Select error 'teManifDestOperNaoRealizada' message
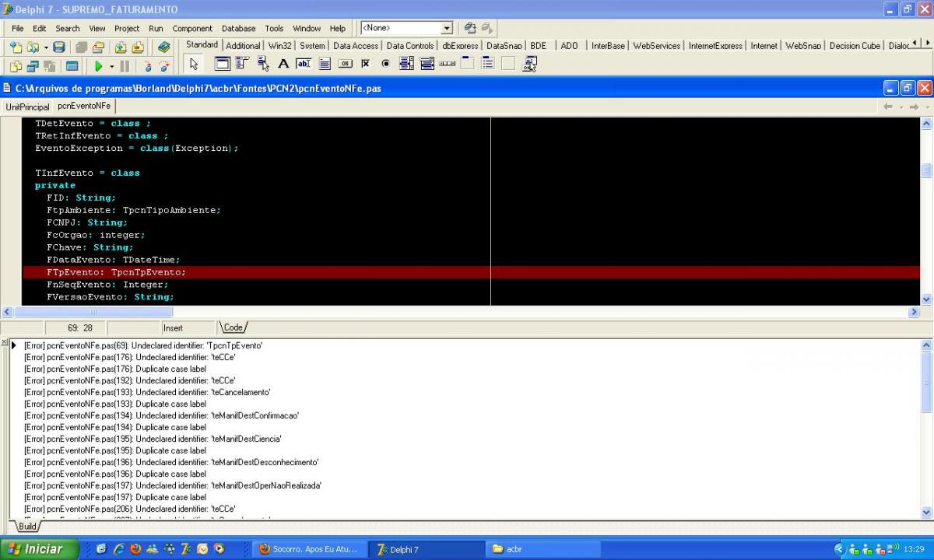The width and height of the screenshot is (934, 560). (x=173, y=485)
